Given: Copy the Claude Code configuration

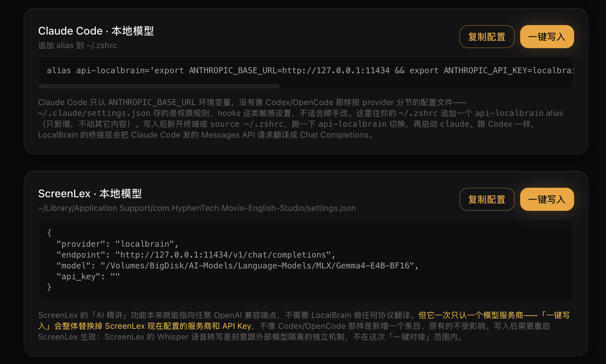Looking at the screenshot, I should click(487, 37).
